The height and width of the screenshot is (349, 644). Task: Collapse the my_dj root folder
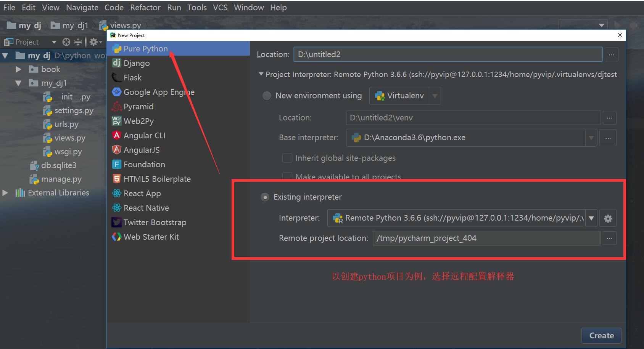[5, 56]
